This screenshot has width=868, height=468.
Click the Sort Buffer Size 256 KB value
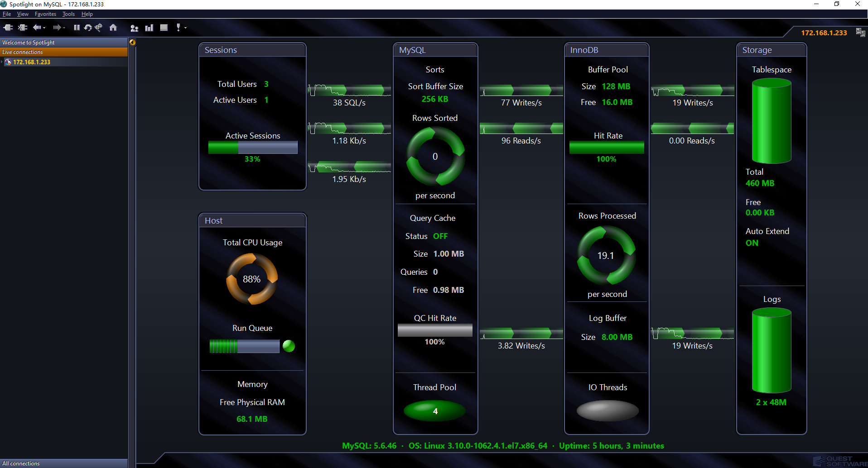(x=435, y=99)
